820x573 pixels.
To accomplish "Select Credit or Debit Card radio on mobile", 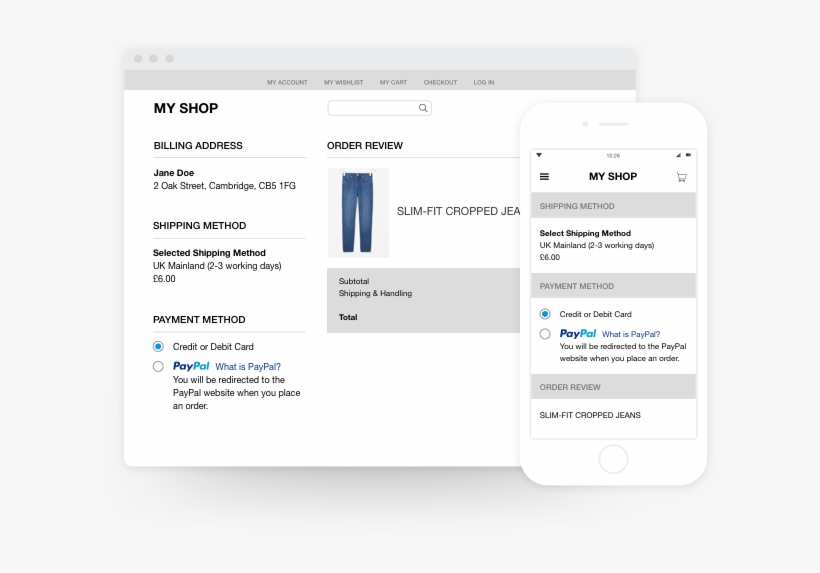I will tap(545, 314).
